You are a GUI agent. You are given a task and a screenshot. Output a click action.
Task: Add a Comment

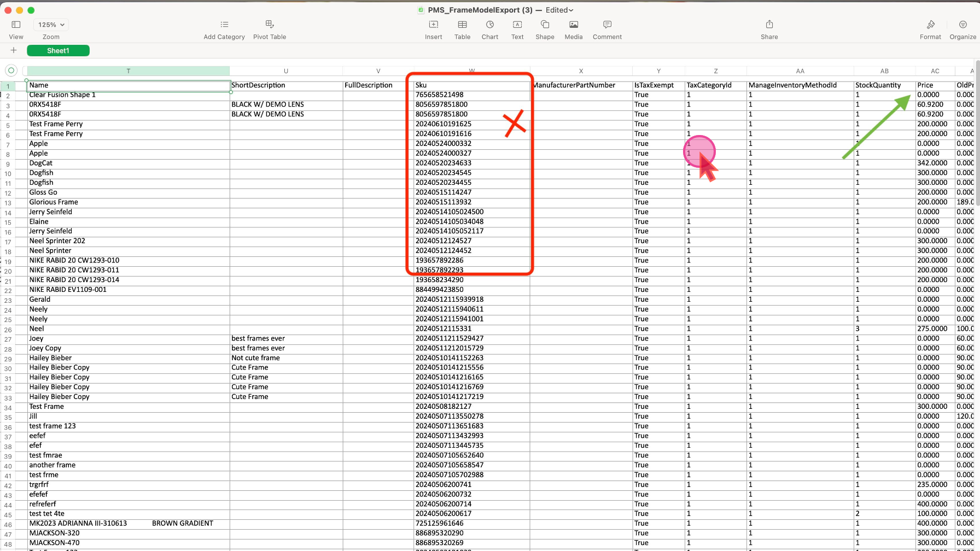pos(607,25)
